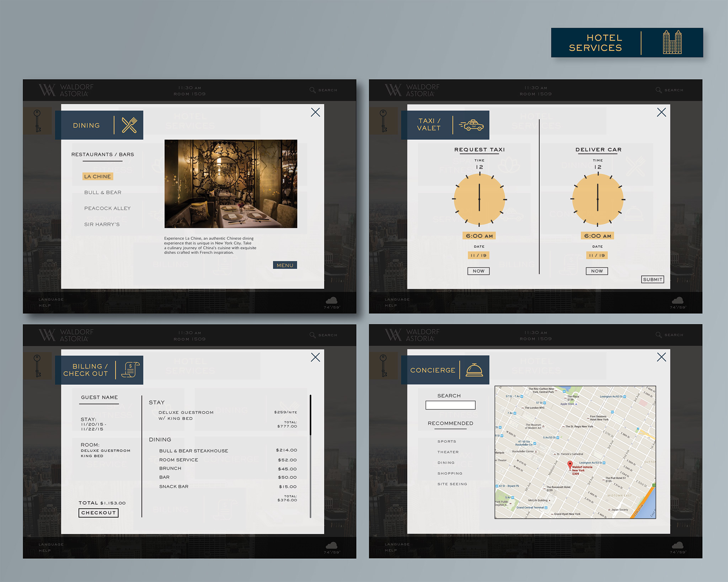Click the buildings icon on the Hotel Services banner
The image size is (728, 582).
click(673, 42)
